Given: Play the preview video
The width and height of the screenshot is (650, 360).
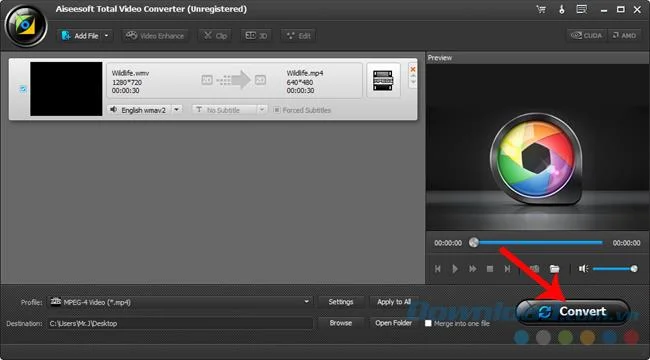Looking at the screenshot, I should [455, 269].
